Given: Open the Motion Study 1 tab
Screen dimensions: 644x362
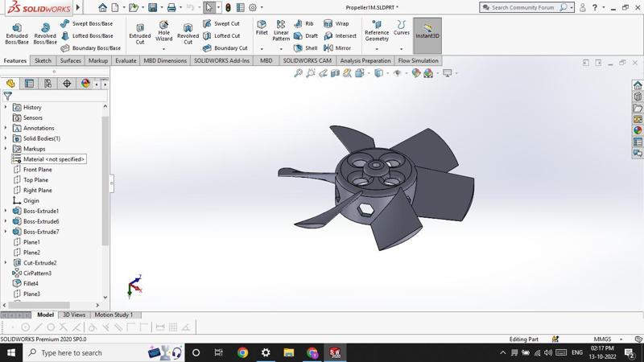Looking at the screenshot, I should [114, 315].
